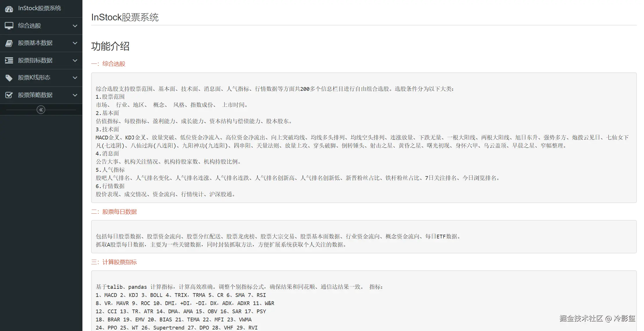
Task: Click the InStock股票系统 brand link in sidebar
Action: tap(39, 8)
